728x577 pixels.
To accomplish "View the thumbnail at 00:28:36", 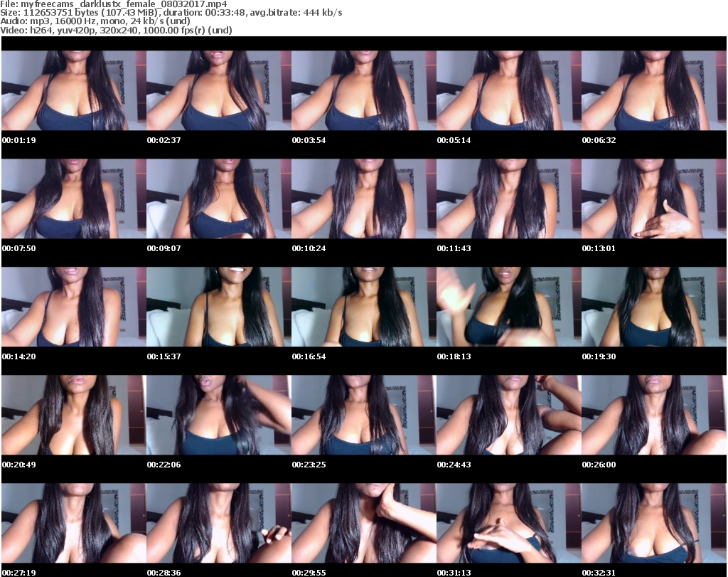I will pos(219,523).
